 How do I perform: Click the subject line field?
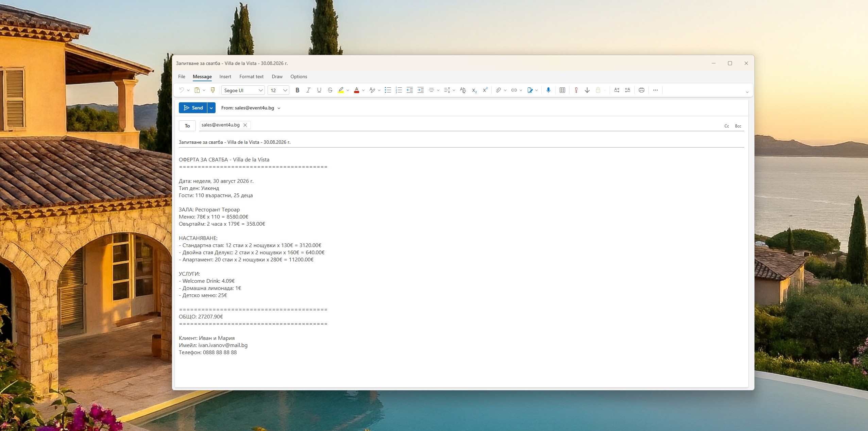[461, 142]
